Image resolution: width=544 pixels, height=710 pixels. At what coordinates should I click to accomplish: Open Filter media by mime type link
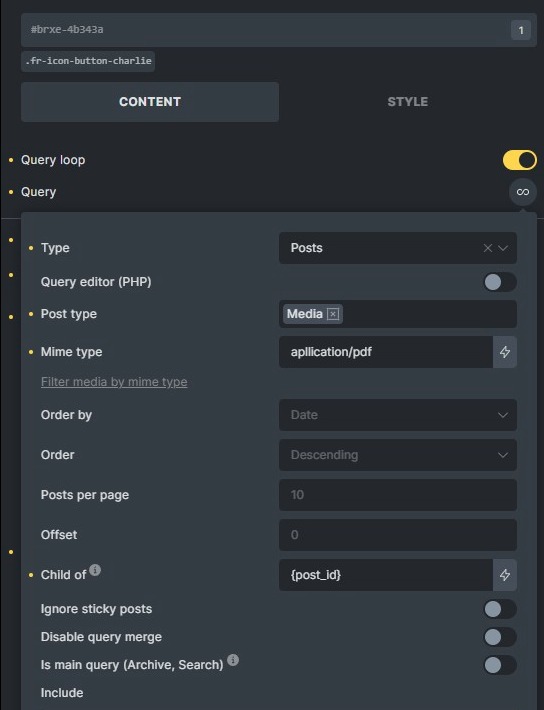point(114,382)
